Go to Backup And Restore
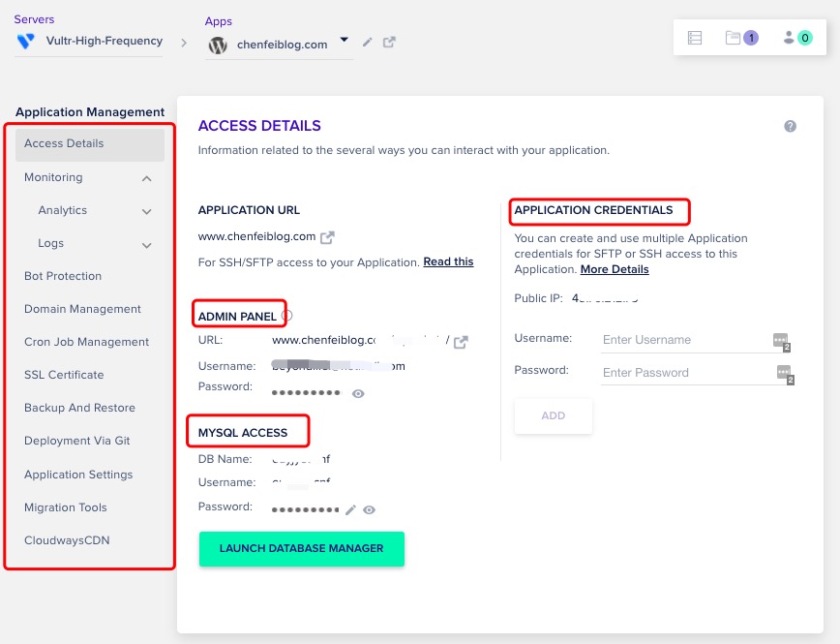This screenshot has width=840, height=644. point(79,408)
